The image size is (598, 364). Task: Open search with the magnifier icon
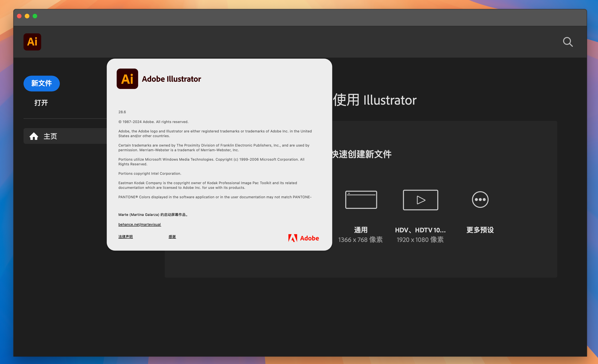click(568, 42)
